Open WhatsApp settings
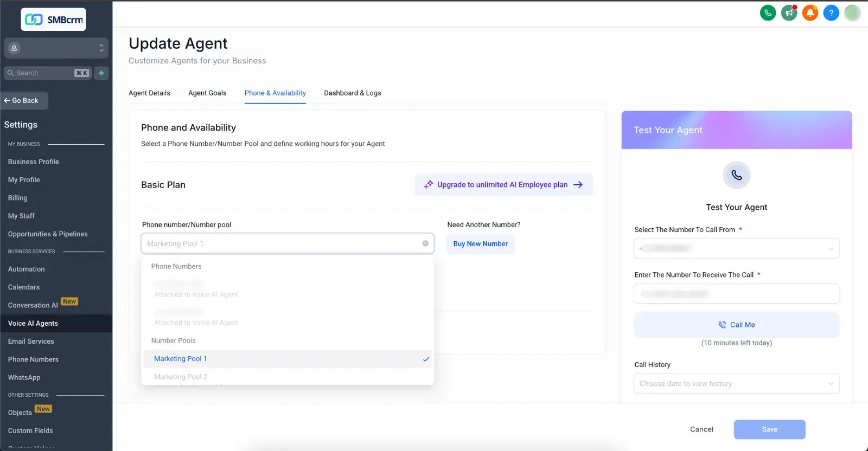Image resolution: width=868 pixels, height=451 pixels. coord(24,377)
